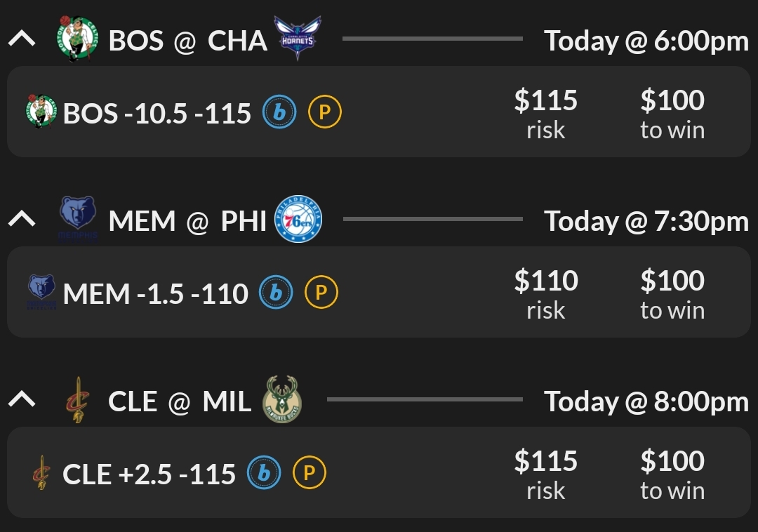Open the BOS -10.5 -115 pick
Screen dimensions: 758x532
[x=157, y=113]
